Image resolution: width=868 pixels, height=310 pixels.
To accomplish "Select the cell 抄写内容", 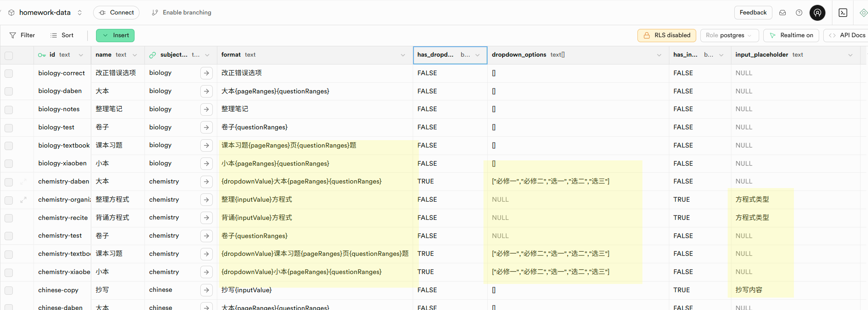I will (795, 290).
